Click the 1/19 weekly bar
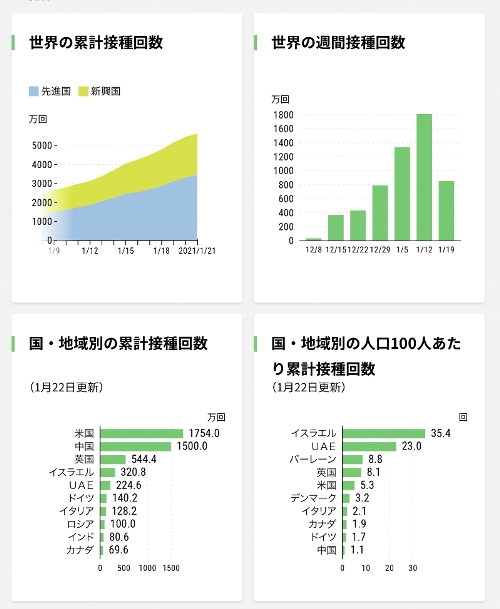 click(x=446, y=211)
